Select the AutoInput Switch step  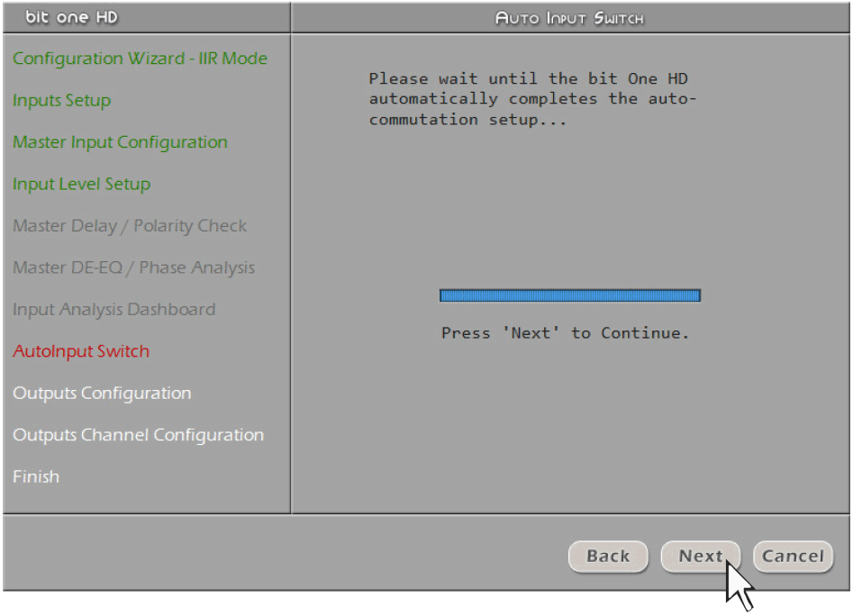click(81, 351)
